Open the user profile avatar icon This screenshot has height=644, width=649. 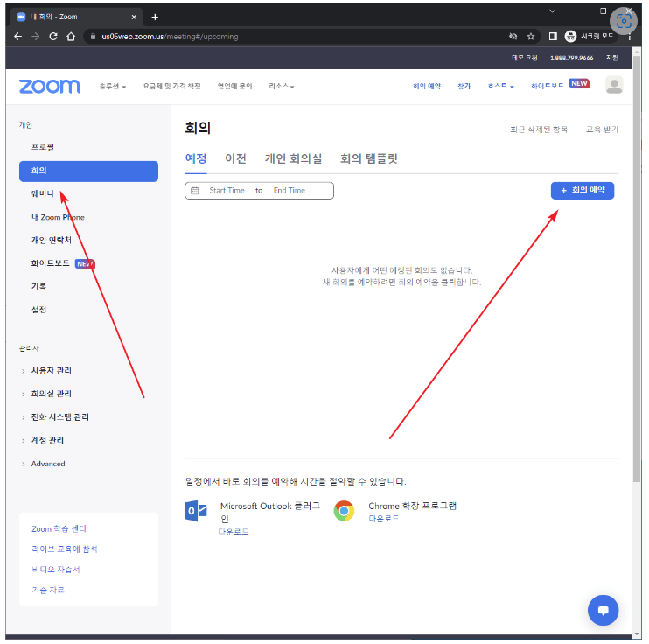click(613, 85)
